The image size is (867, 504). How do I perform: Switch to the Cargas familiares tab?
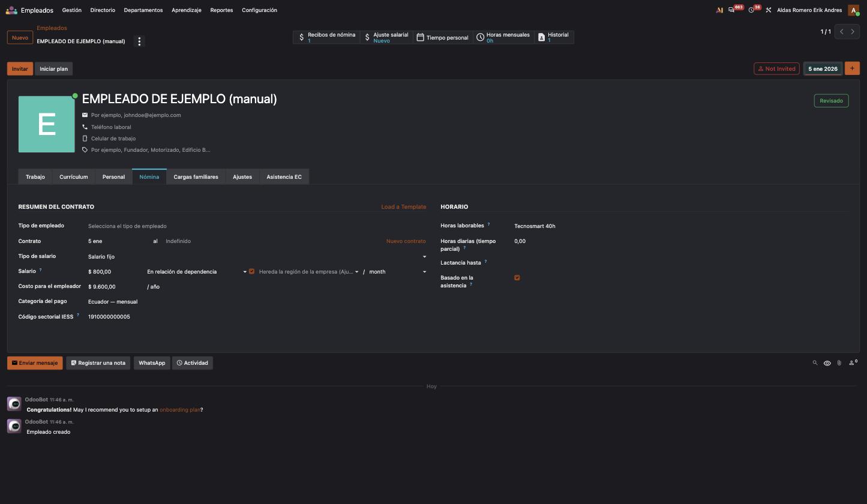pos(196,177)
